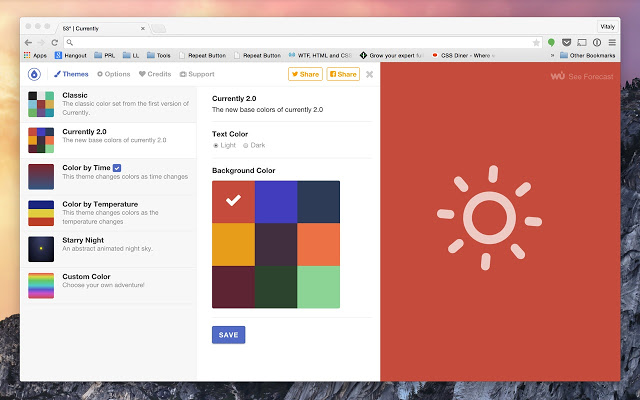The height and width of the screenshot is (400, 640).
Task: Click the green Hangouts extension icon
Action: tap(551, 42)
